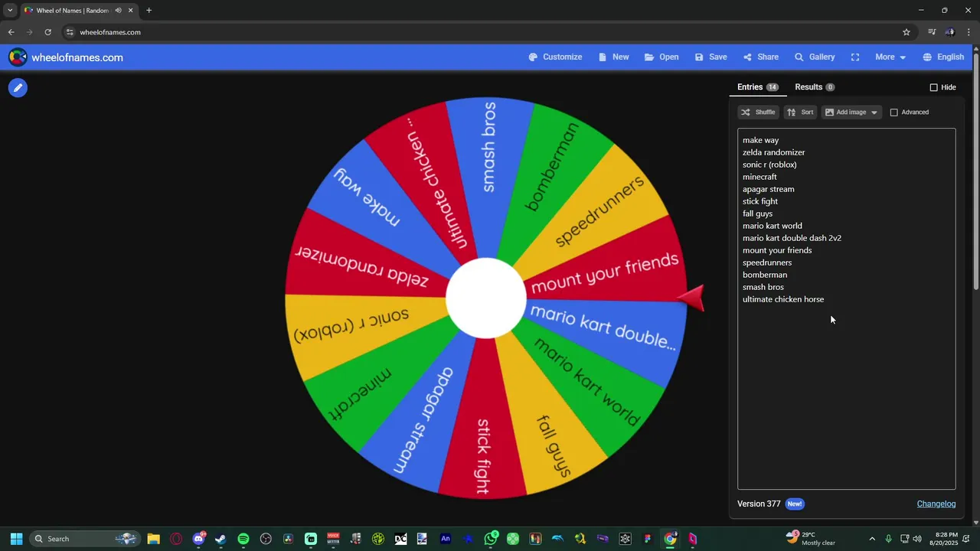Reload the browser page
The image size is (980, 551).
click(x=47, y=32)
